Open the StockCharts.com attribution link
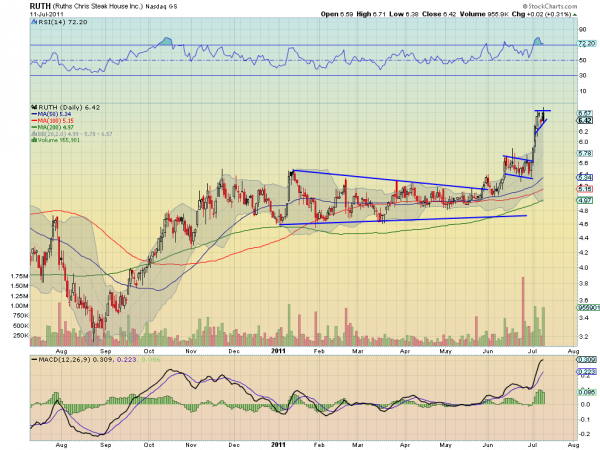The image size is (600, 450). click(549, 6)
